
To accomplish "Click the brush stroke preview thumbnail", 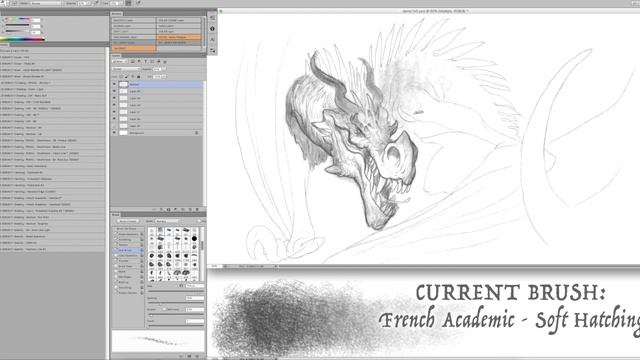I will click(158, 341).
